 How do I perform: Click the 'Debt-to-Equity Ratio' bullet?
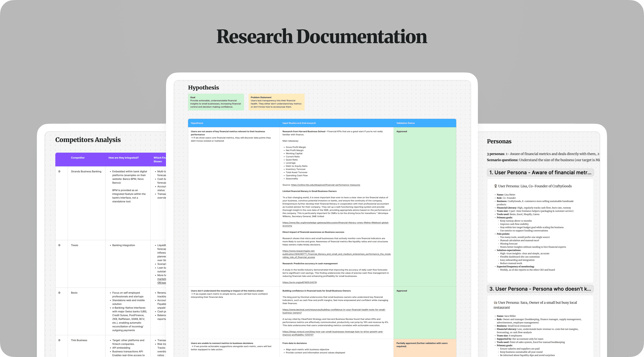297,166
